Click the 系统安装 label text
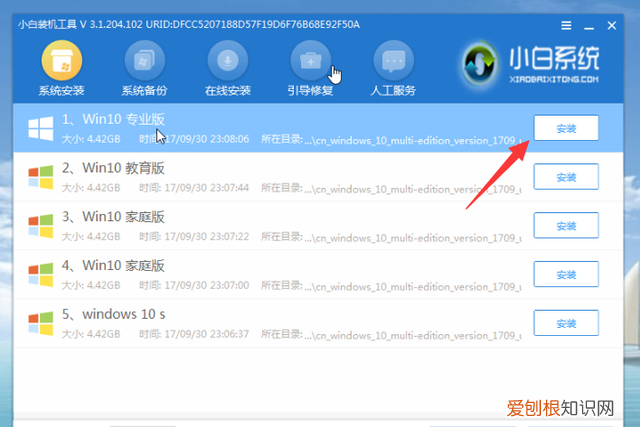This screenshot has height=427, width=640. click(x=62, y=91)
